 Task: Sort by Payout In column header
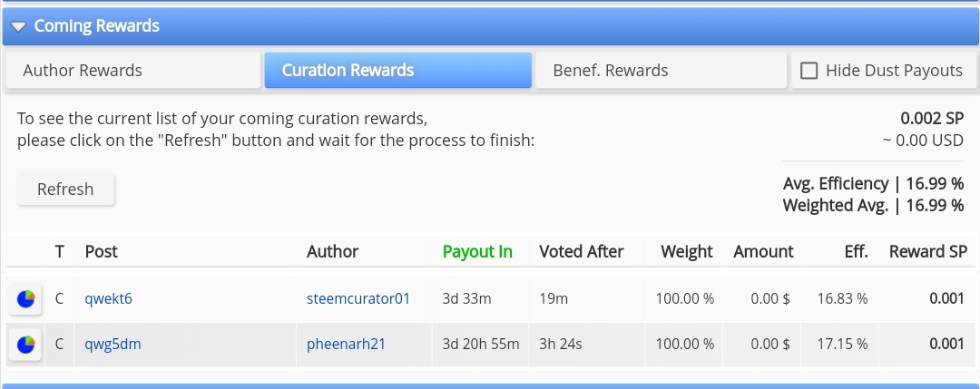click(x=477, y=252)
